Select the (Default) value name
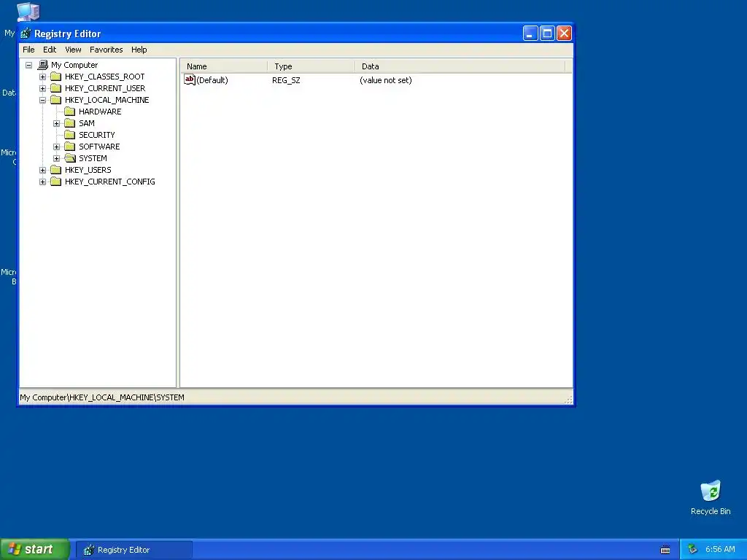The height and width of the screenshot is (560, 747). [212, 80]
